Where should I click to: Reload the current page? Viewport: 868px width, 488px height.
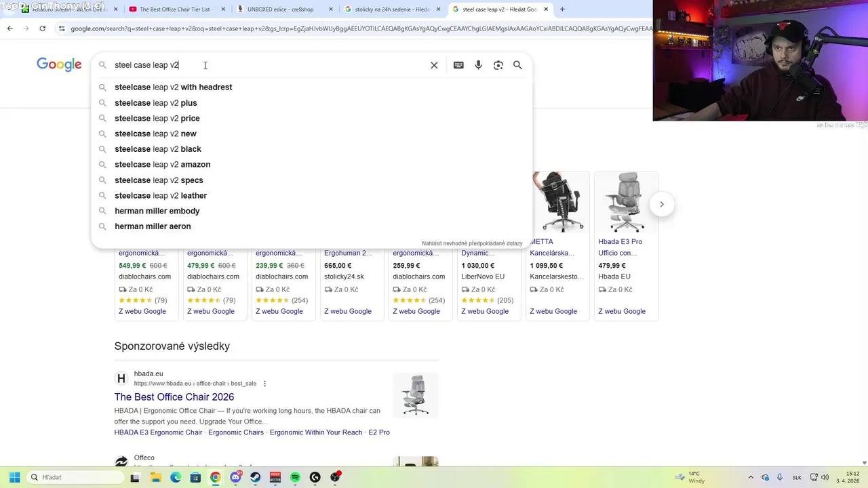point(42,28)
